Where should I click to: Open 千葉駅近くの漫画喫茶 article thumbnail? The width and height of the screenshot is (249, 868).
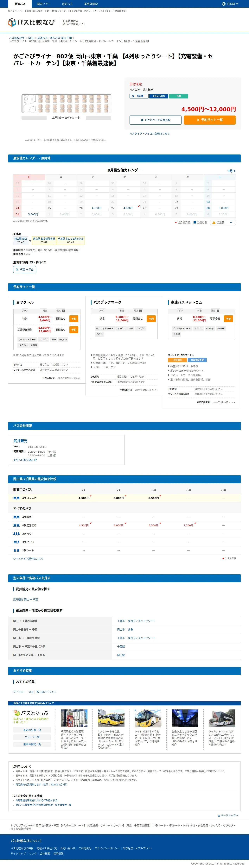(x=74, y=718)
